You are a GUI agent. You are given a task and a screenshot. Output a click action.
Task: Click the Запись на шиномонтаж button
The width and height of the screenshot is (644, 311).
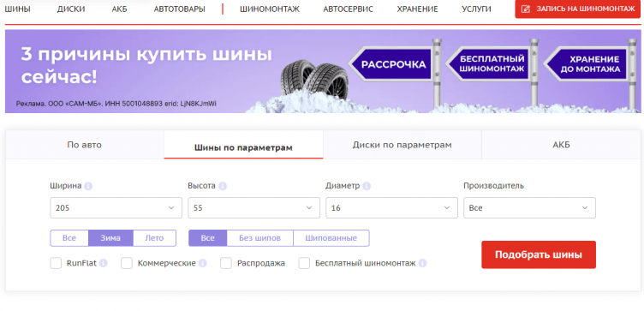point(577,9)
